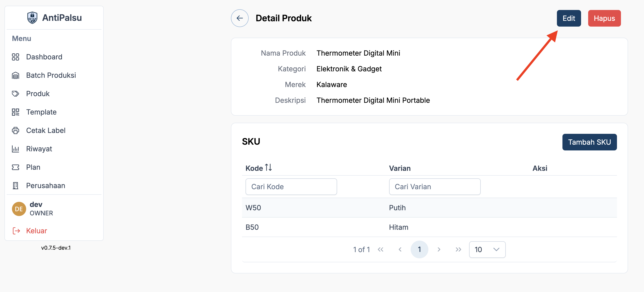This screenshot has height=292, width=644.
Task: Click the Plan ticket icon
Action: click(x=16, y=167)
